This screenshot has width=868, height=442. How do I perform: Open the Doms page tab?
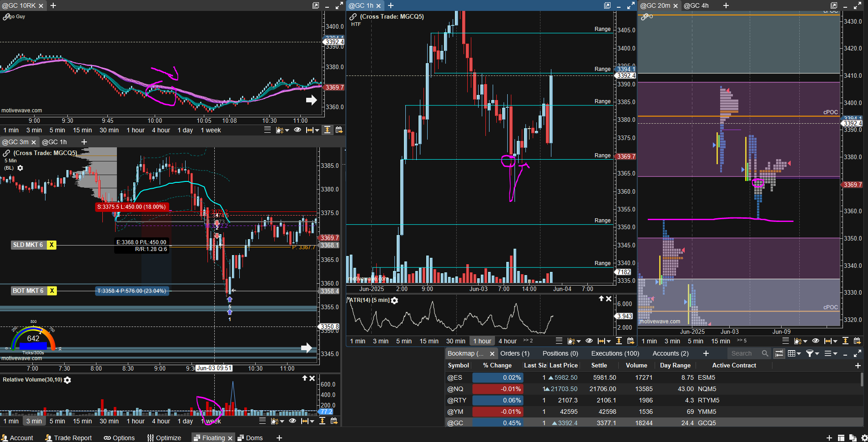click(x=250, y=438)
